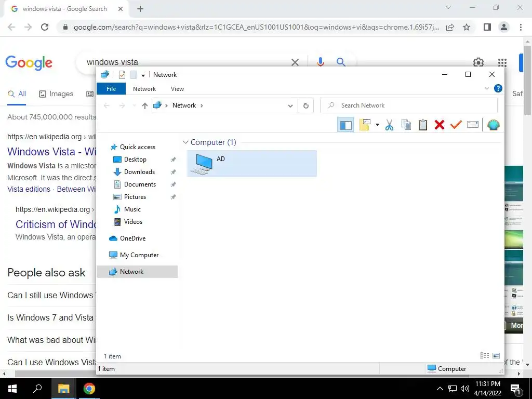Toggle the Chrome side panel icon
This screenshot has width=532, height=399.
pos(487,27)
